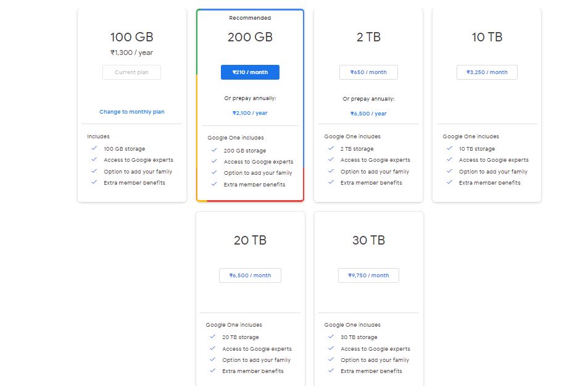
Task: Click the checkmark beside "Option to add your family" under 2 TB
Action: [330, 172]
